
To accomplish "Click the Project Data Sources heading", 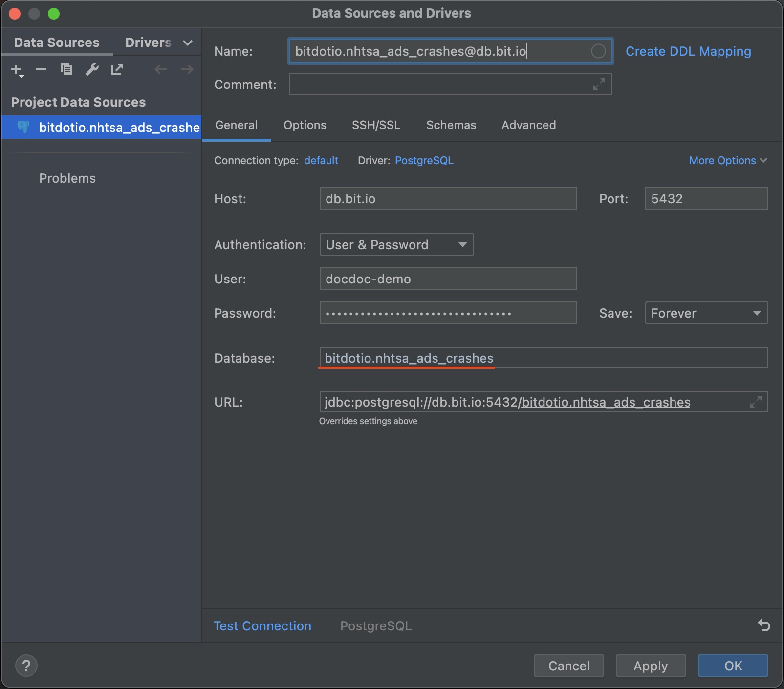I will coord(78,102).
